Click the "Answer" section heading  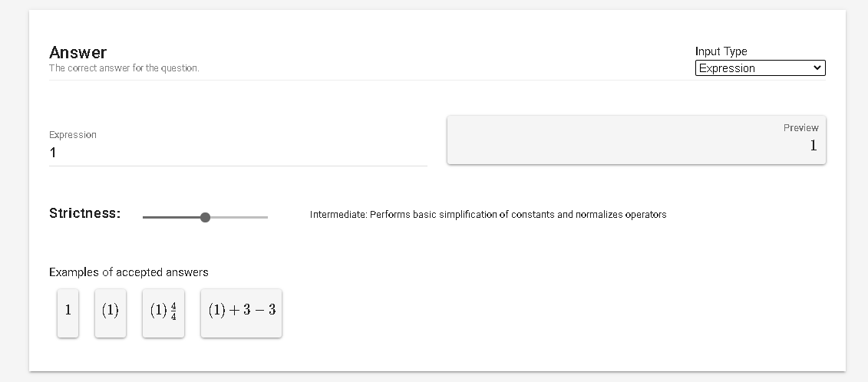(78, 52)
